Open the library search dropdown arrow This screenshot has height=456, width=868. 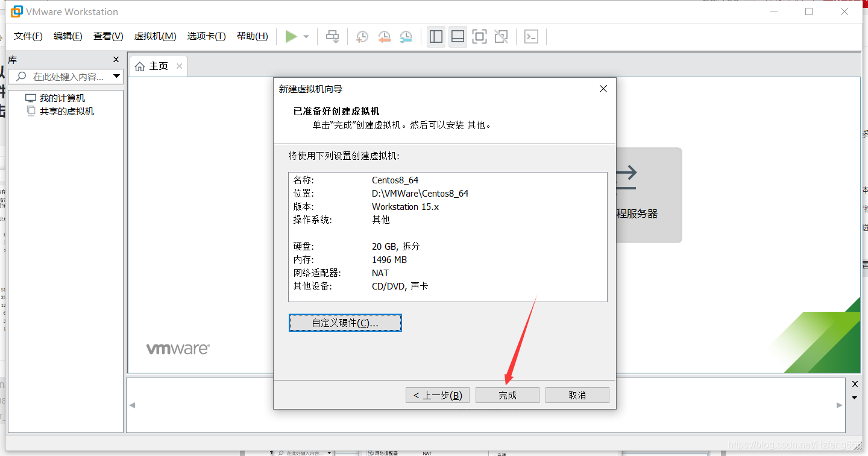click(x=117, y=77)
